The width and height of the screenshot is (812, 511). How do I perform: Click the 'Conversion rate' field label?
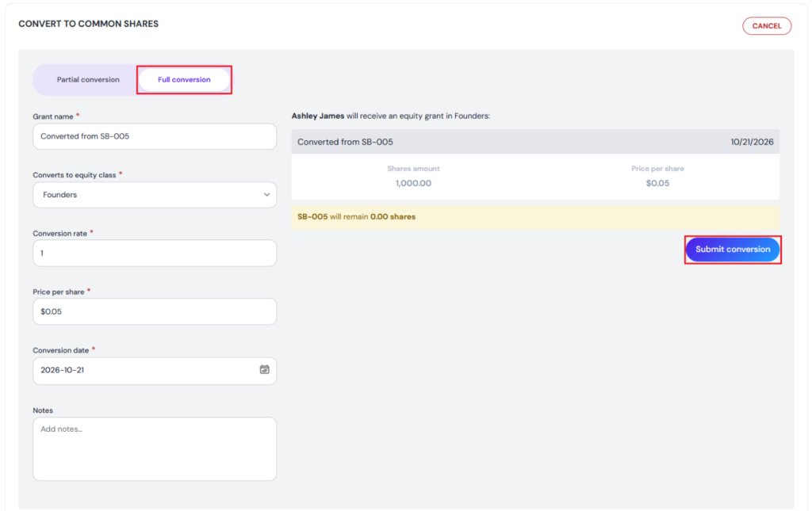pyautogui.click(x=60, y=233)
